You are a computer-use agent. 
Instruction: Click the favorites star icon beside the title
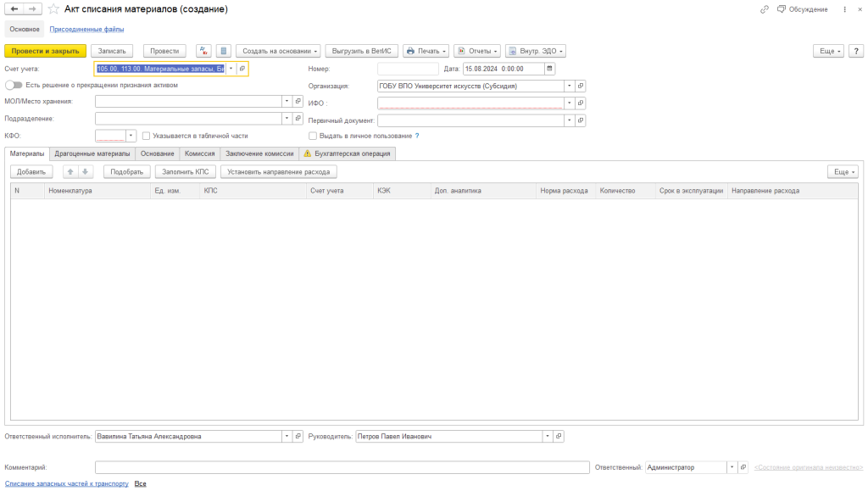[x=53, y=8]
